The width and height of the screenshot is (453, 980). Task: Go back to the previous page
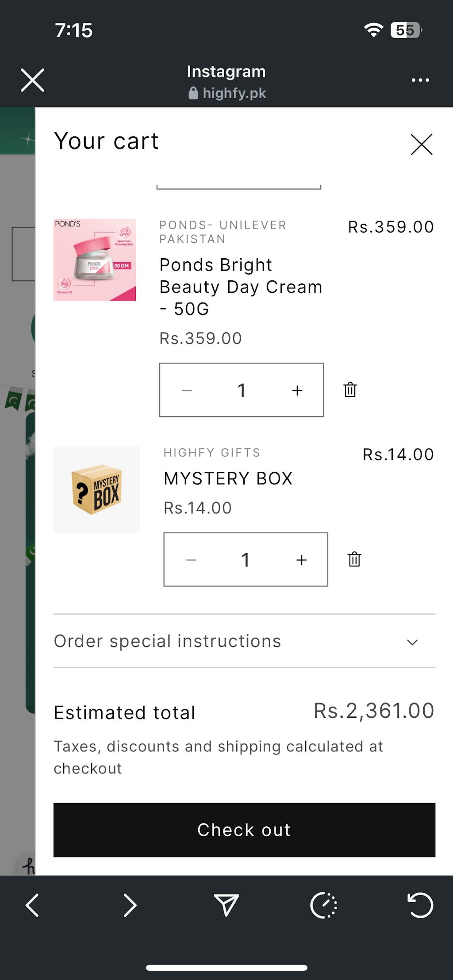(32, 905)
